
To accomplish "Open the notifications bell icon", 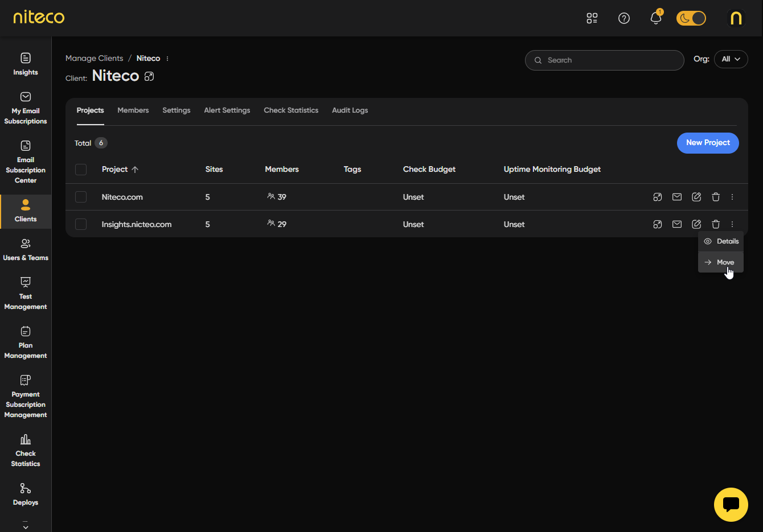I will (655, 18).
